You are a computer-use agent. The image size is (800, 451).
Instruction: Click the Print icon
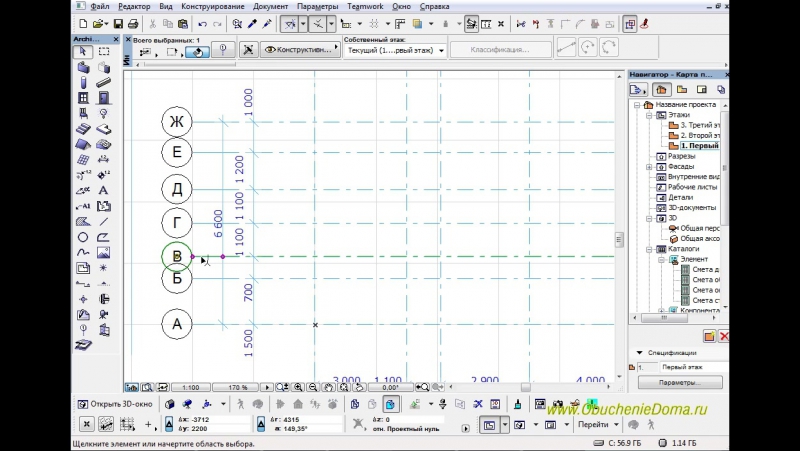(x=133, y=24)
